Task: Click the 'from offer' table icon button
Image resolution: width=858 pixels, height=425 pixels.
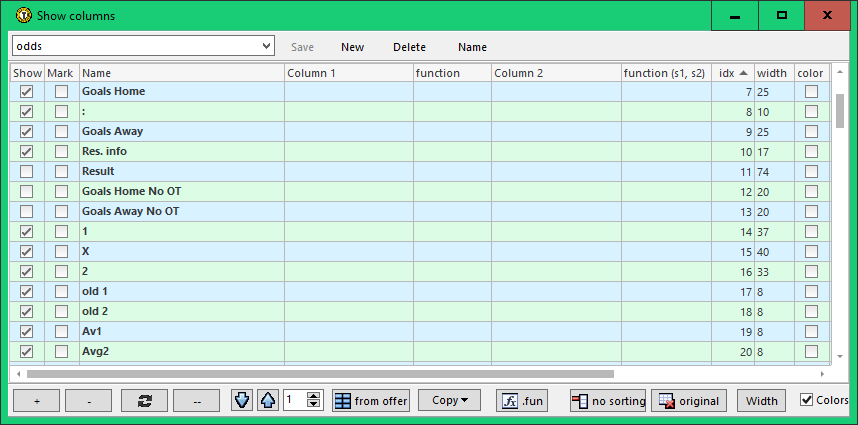Action: click(371, 401)
